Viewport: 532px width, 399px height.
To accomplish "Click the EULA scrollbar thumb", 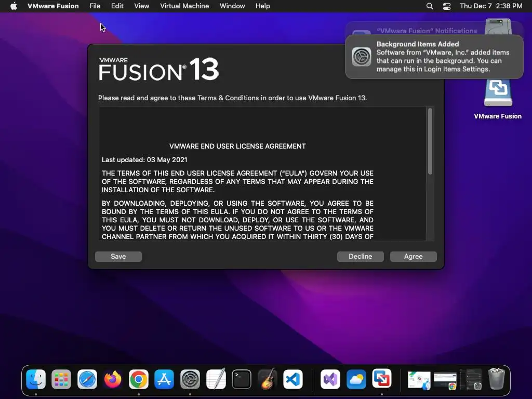I will tap(430, 141).
